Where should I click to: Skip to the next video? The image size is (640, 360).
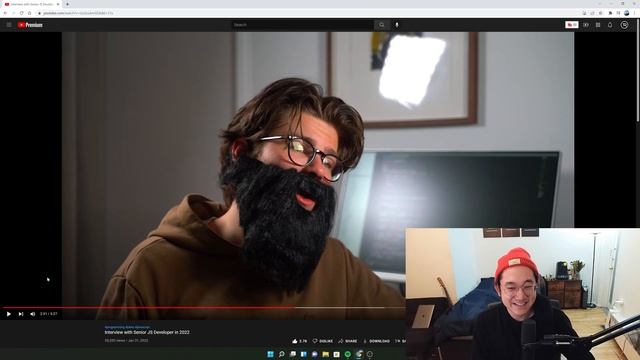pyautogui.click(x=21, y=314)
